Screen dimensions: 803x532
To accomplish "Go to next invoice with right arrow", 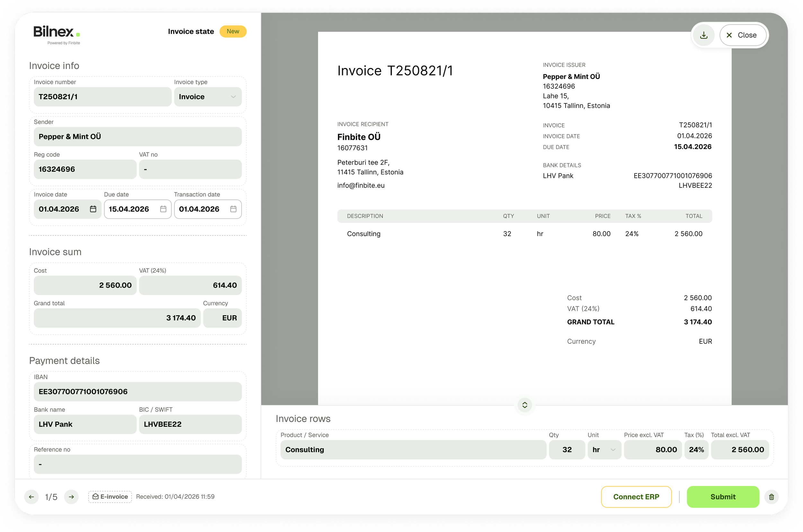I will pyautogui.click(x=71, y=497).
